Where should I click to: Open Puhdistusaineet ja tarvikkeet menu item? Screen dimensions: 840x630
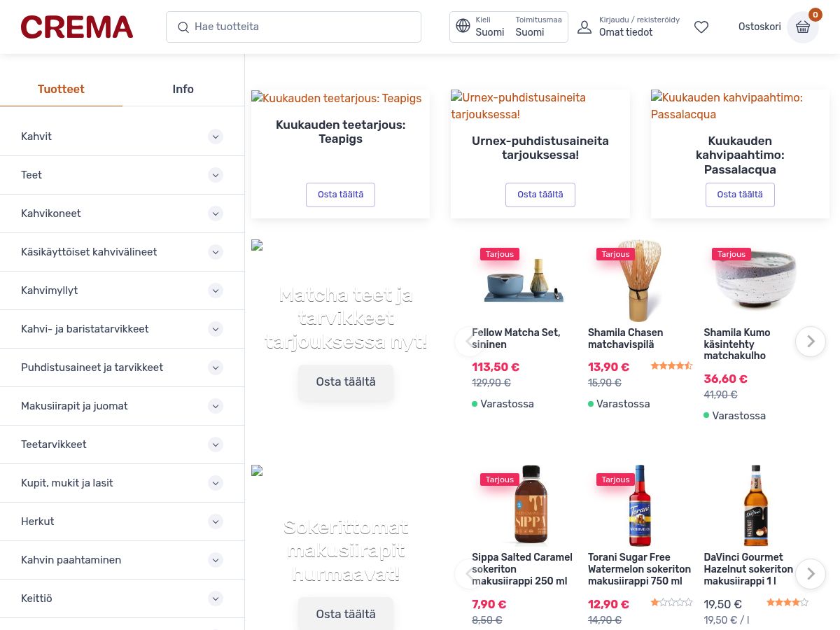pos(92,367)
